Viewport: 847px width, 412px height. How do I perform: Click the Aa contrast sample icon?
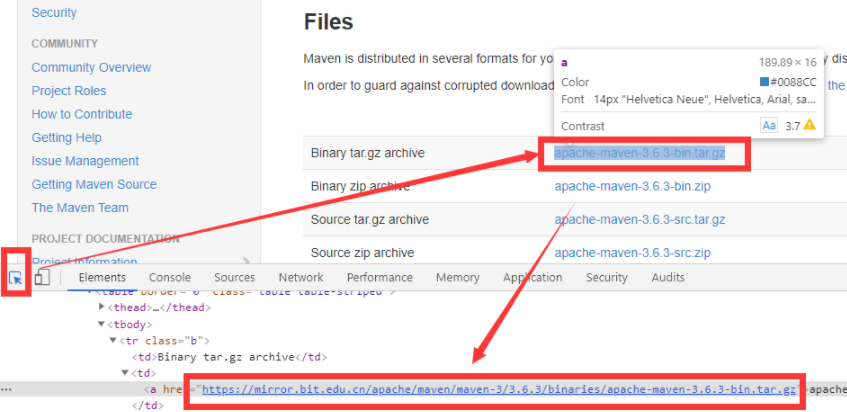tap(769, 126)
